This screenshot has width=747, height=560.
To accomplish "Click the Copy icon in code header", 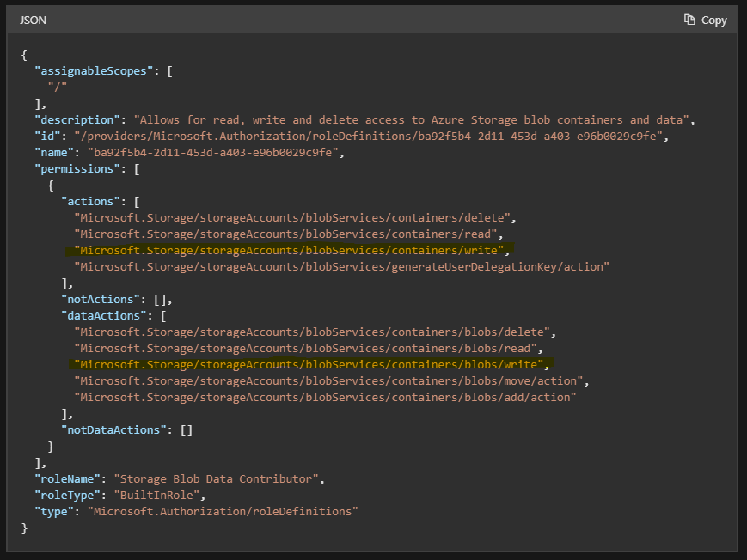I will point(689,19).
